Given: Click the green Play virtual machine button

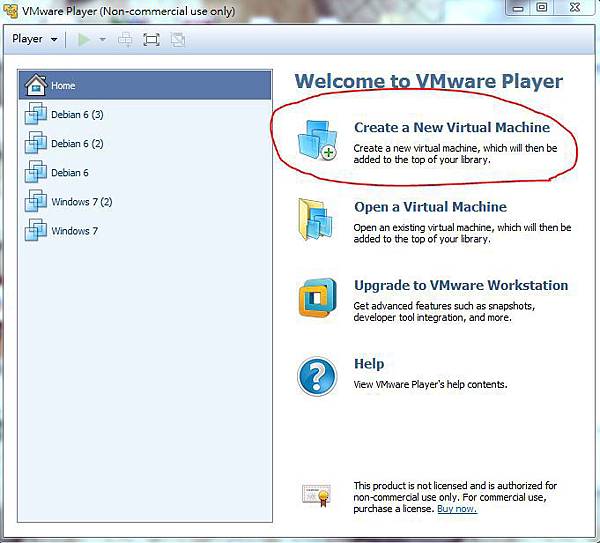Looking at the screenshot, I should (x=84, y=39).
